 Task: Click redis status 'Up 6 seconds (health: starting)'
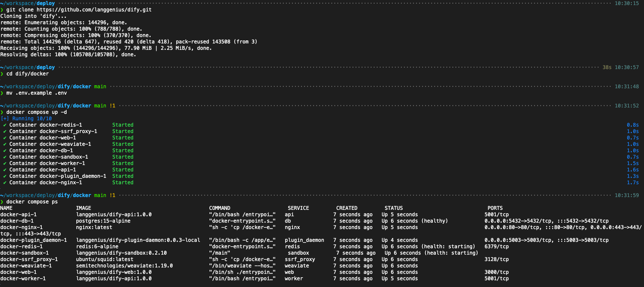pyautogui.click(x=428, y=247)
